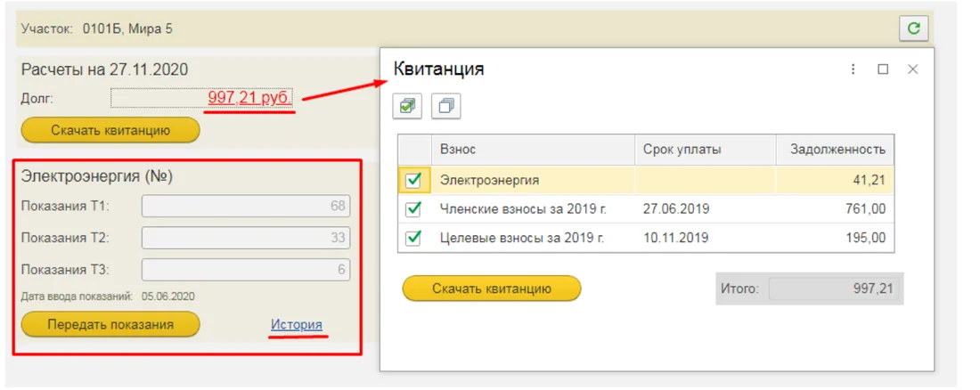Image resolution: width=980 pixels, height=390 pixels.
Task: Select the Членские взносы за 2019 г. row
Action: pyautogui.click(x=646, y=209)
